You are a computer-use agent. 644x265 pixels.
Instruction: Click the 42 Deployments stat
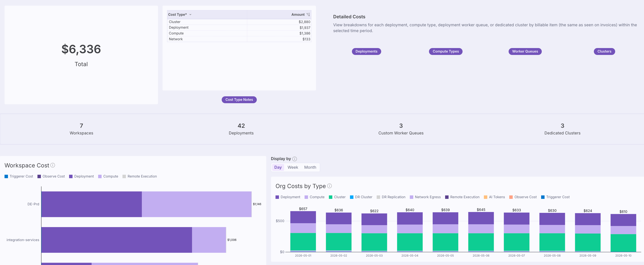[241, 129]
